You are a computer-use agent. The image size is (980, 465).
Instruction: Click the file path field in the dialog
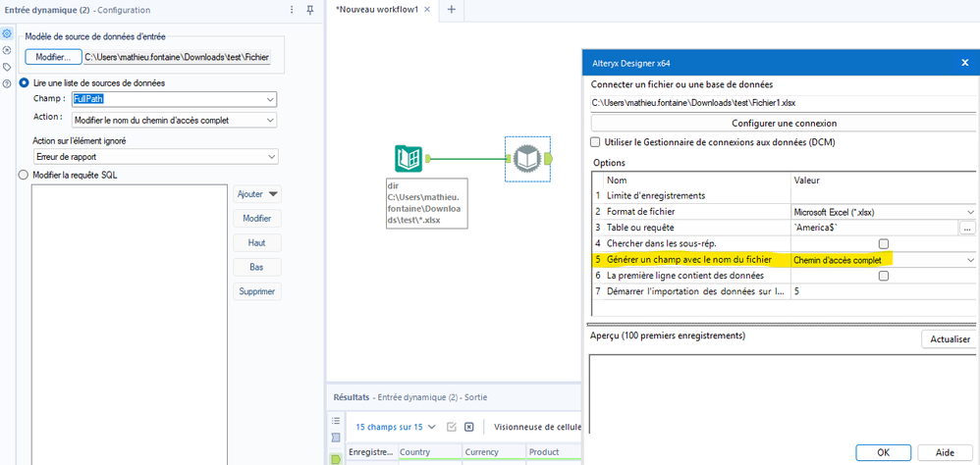pos(784,102)
